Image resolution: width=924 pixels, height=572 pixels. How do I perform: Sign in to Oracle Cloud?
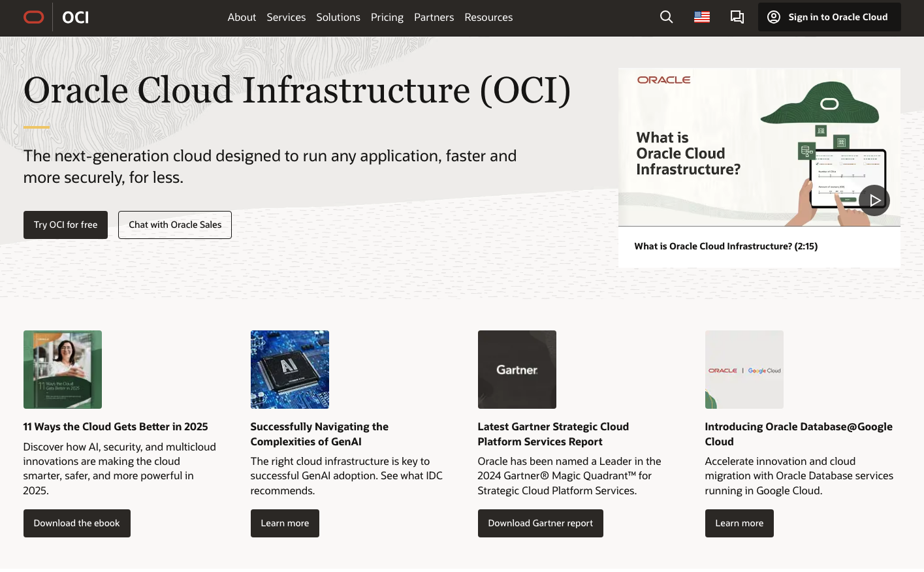829,17
